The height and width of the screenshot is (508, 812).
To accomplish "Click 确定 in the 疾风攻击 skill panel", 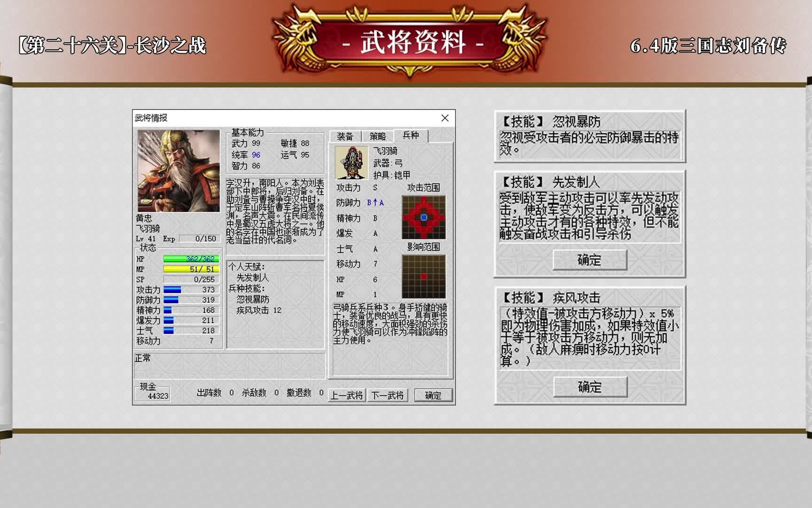I will tap(590, 387).
